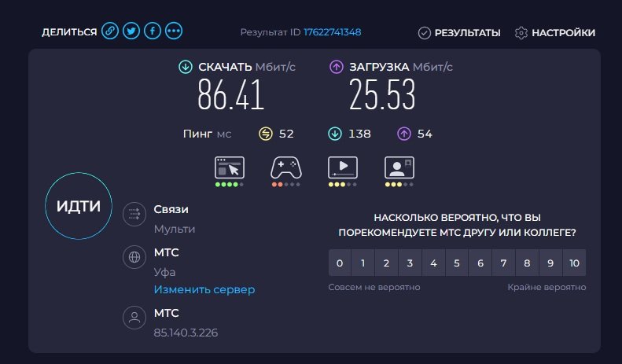
Task: Open more sharing options ellipsis icon
Action: (x=174, y=31)
